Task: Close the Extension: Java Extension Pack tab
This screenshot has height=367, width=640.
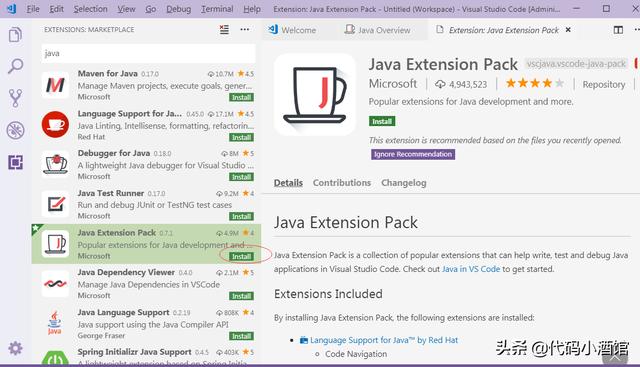Action: click(568, 30)
